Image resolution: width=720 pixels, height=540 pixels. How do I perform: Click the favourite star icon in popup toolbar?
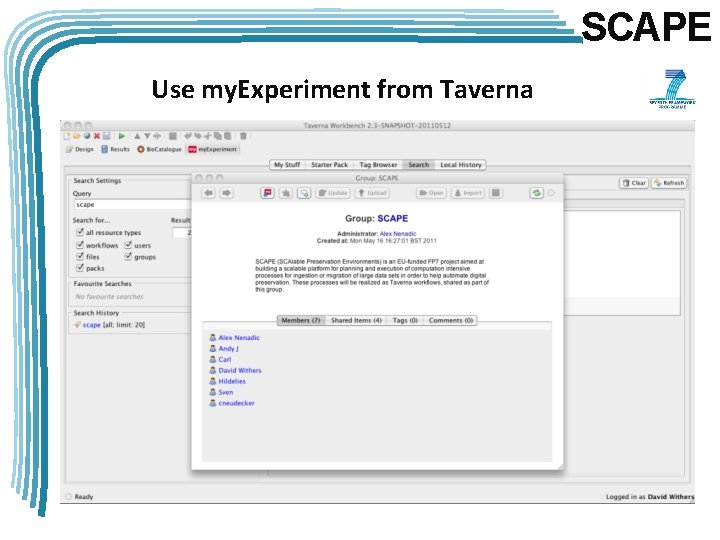coord(286,193)
